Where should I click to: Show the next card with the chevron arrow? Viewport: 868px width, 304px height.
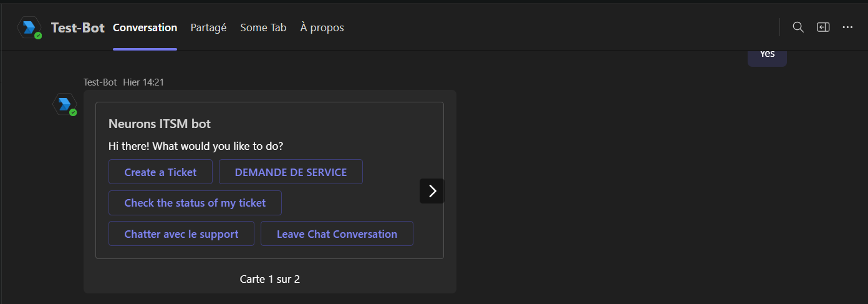click(x=432, y=191)
